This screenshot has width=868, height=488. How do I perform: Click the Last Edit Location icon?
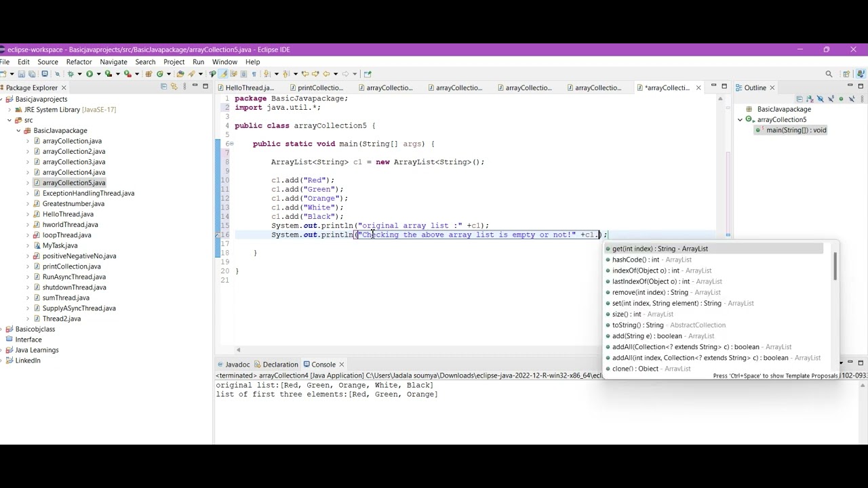[x=305, y=74]
